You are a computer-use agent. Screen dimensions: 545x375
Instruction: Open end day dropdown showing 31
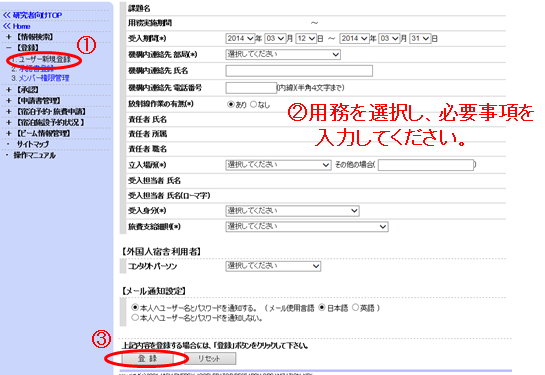tap(420, 39)
